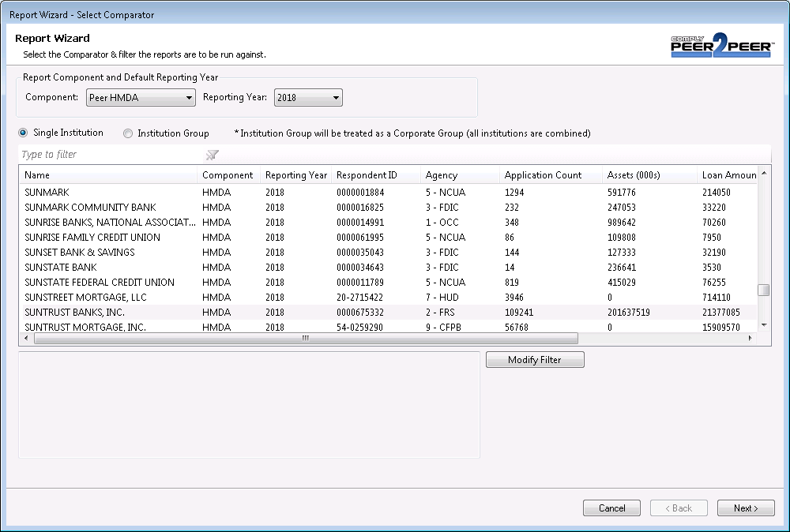Open the Component dropdown showing Peer HMDA
The image size is (790, 532).
pos(141,98)
